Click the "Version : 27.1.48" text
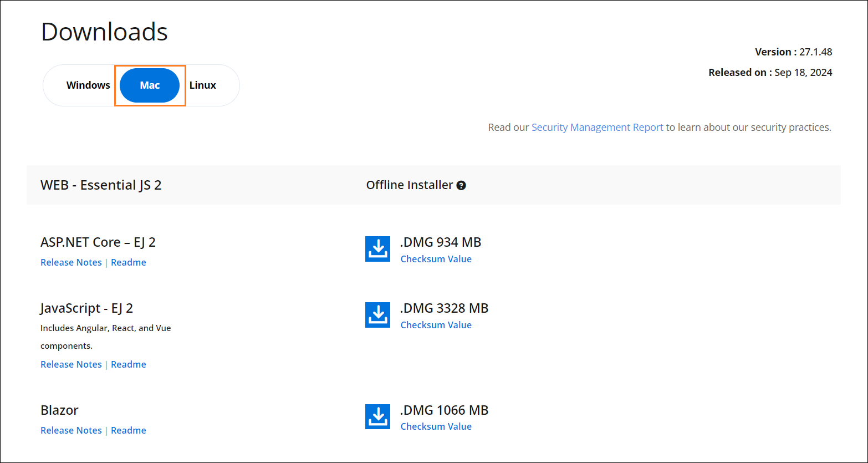The image size is (868, 463). tap(793, 52)
